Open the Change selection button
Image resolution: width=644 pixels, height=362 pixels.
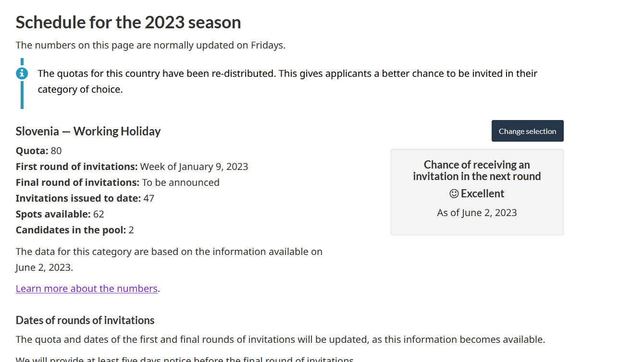point(527,131)
